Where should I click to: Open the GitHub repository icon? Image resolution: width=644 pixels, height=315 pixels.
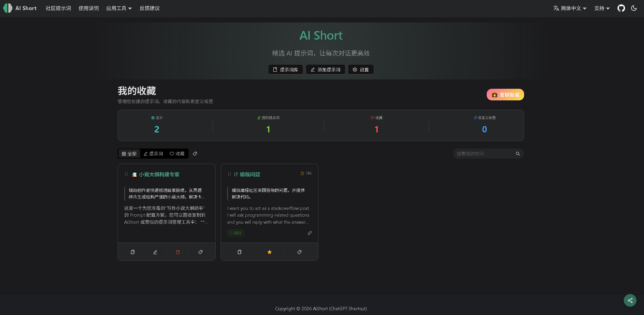click(621, 8)
